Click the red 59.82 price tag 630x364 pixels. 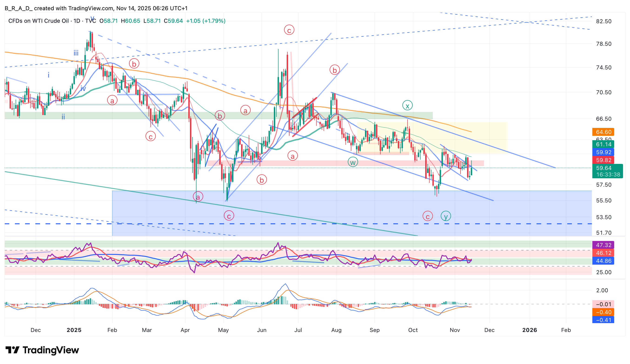pos(603,160)
